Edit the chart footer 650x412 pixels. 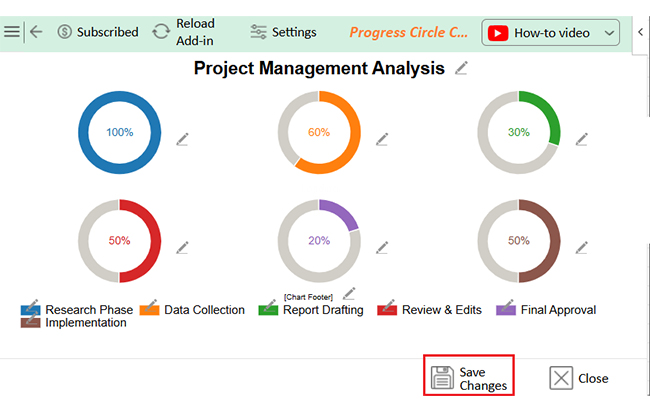click(349, 294)
